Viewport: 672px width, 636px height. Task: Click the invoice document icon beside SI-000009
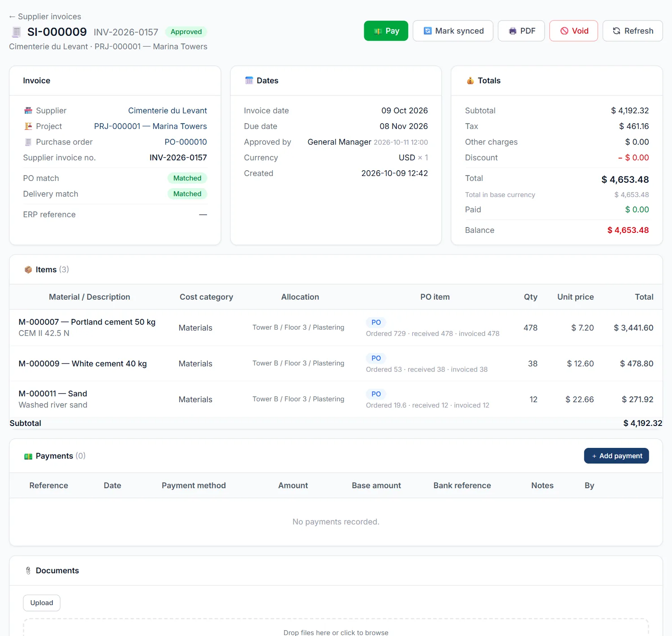point(17,32)
